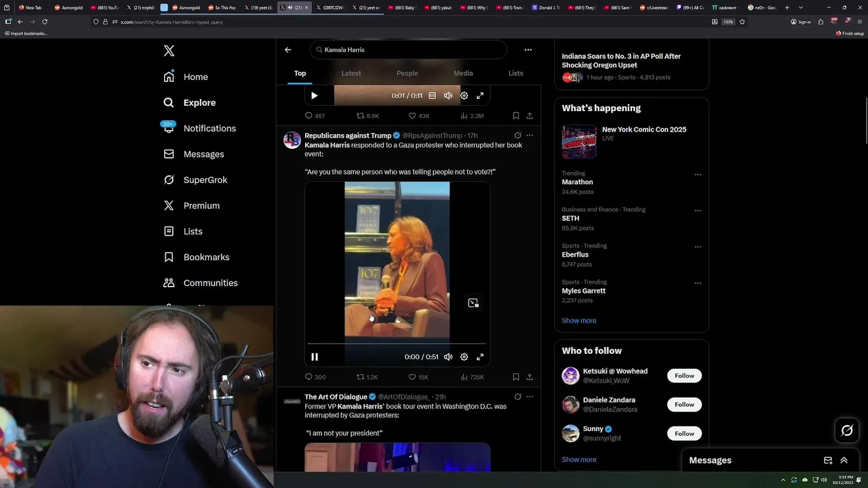Screen dimensions: 868x488
Task: Repost the post with 8.9K reposts
Action: point(368,116)
